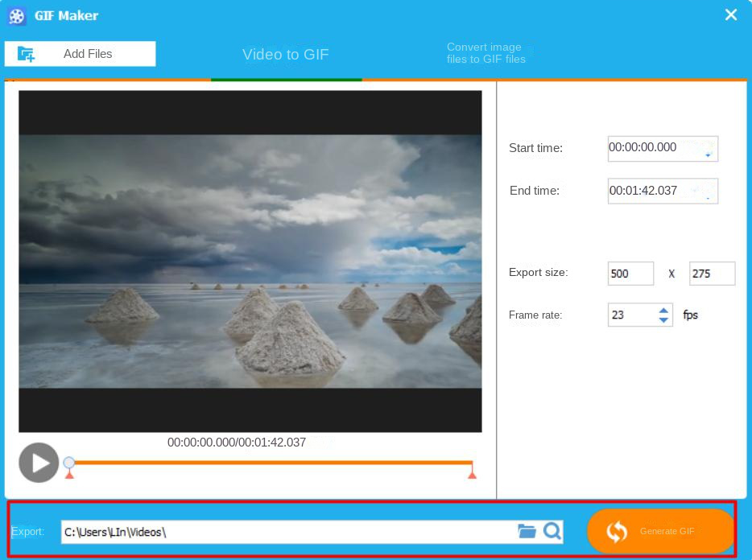
Task: Click the circular arrows icon on Generate GIF
Action: pos(616,531)
